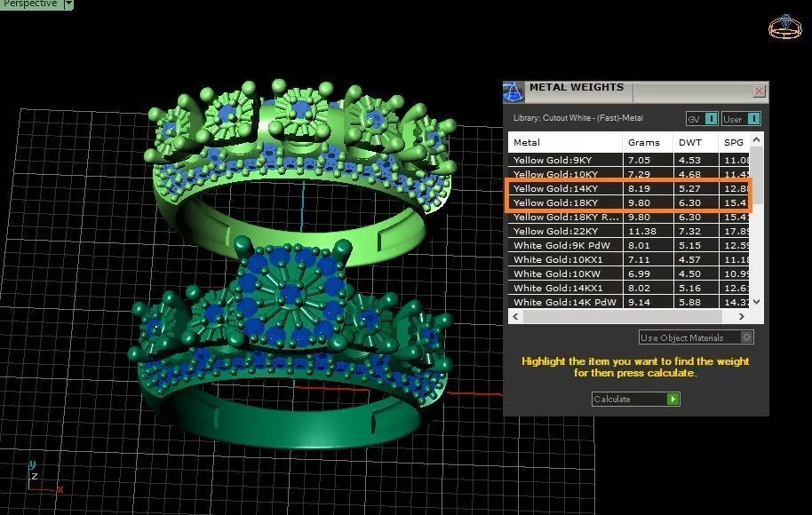Click the Metal Weights panel logo icon

pos(513,92)
